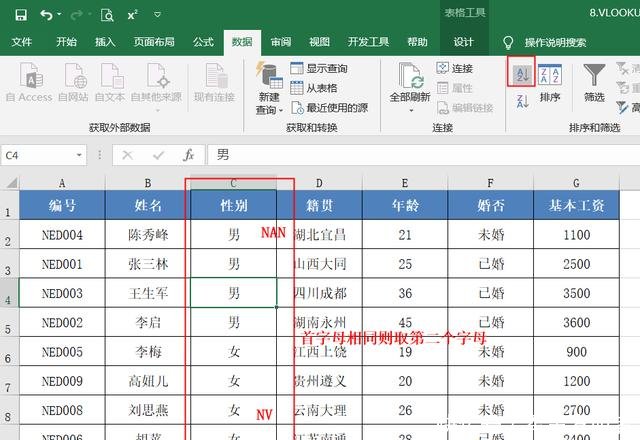
Task: Switch to the 公式 ribbon tab
Action: tap(203, 42)
